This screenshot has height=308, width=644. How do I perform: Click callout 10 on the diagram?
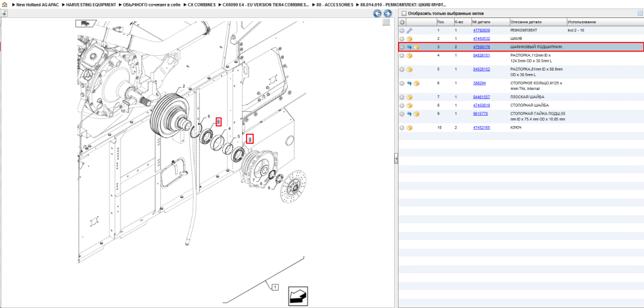123,111
